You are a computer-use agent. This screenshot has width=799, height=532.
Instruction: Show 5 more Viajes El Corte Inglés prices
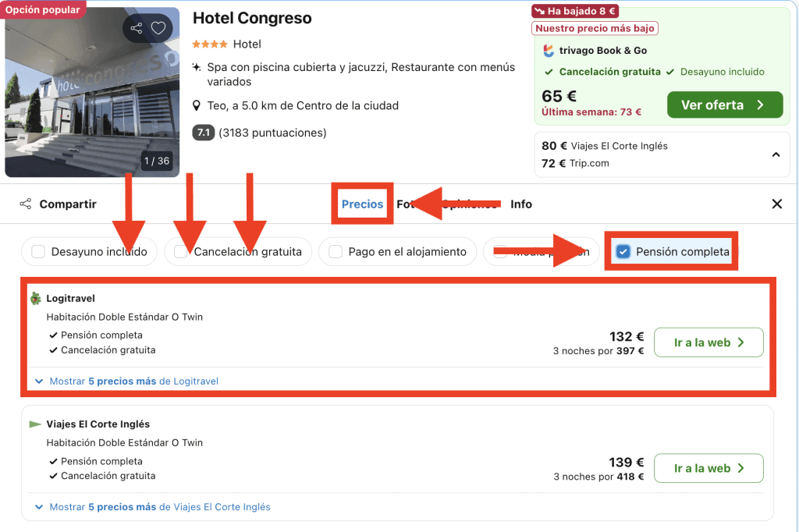[153, 507]
